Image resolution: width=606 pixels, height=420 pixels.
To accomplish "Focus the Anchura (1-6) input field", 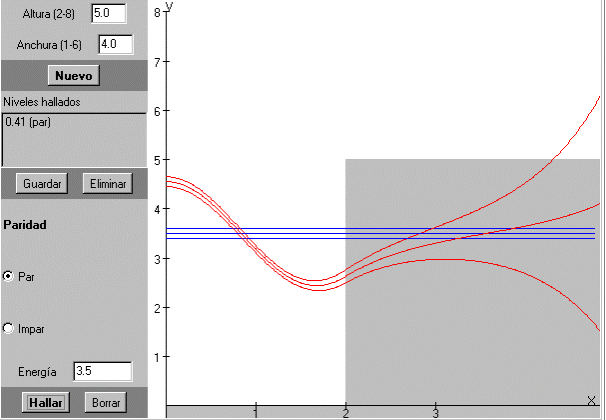I will pyautogui.click(x=116, y=44).
